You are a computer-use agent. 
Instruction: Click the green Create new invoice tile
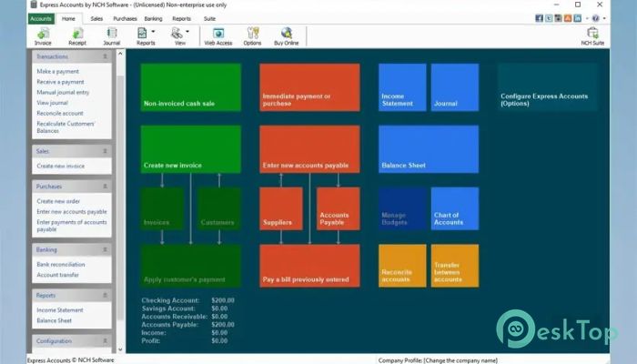[x=190, y=149]
